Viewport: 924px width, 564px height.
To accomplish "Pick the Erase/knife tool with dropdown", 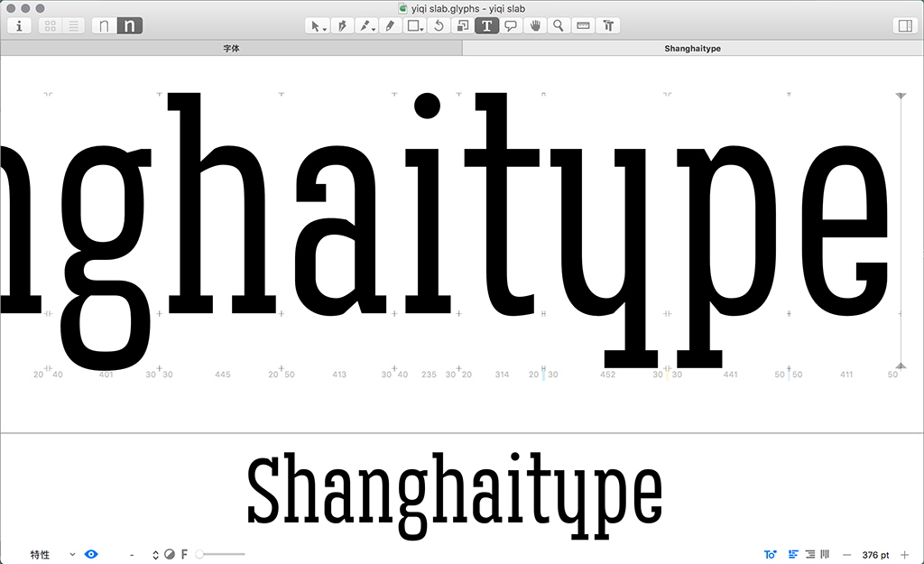I will pos(366,26).
